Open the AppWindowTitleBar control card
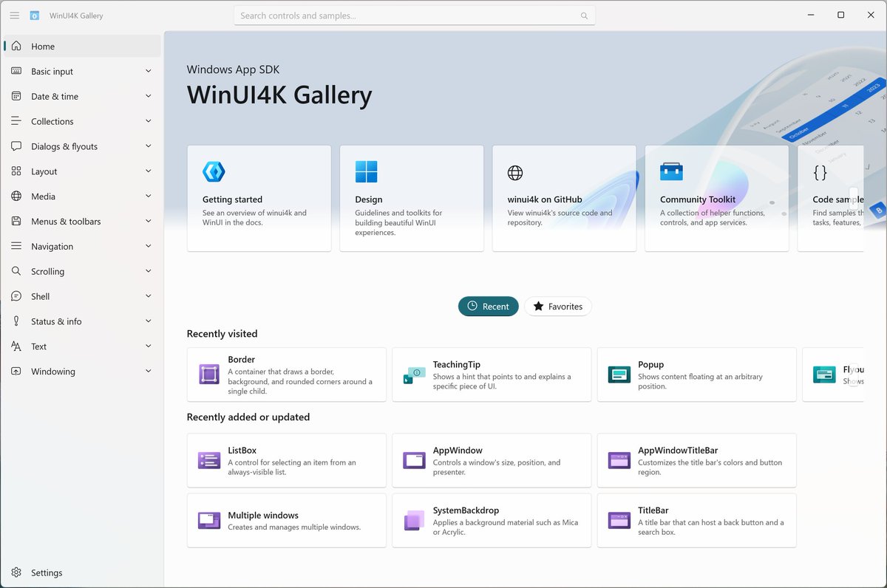Viewport: 887px width, 588px height. (x=697, y=460)
